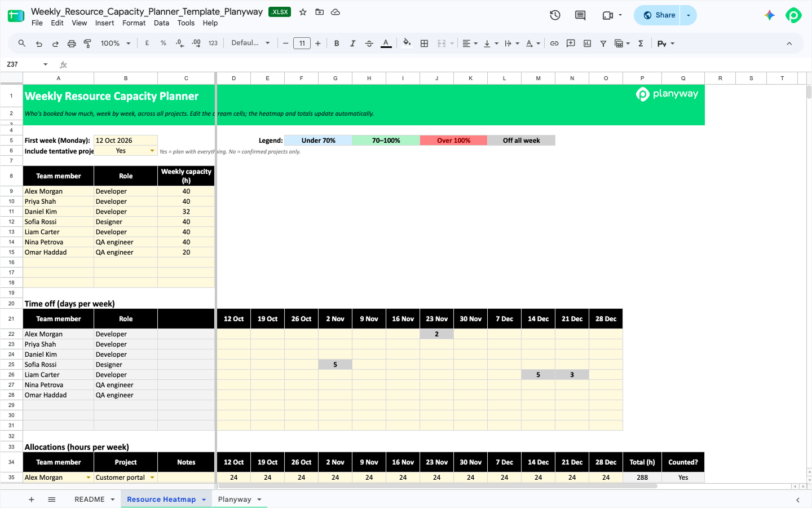812x508 pixels.
Task: Click the undo icon in the toolbar
Action: pos(39,43)
